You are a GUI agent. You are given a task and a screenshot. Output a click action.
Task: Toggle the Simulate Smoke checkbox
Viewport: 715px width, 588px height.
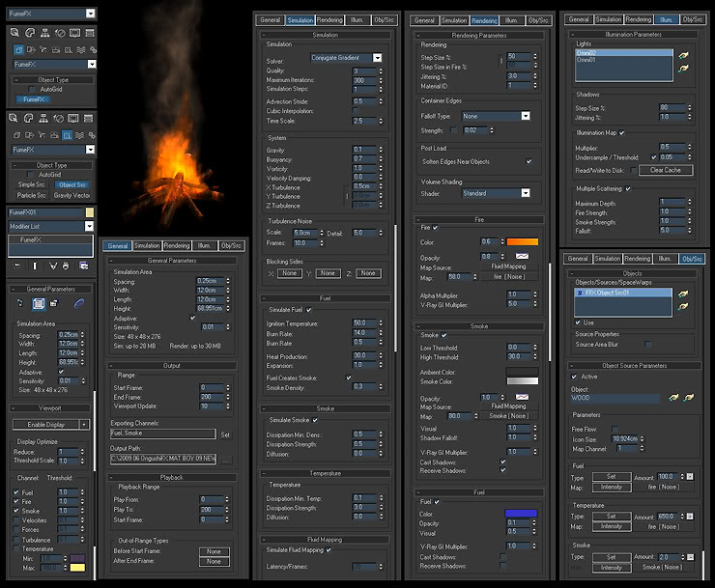[x=315, y=420]
